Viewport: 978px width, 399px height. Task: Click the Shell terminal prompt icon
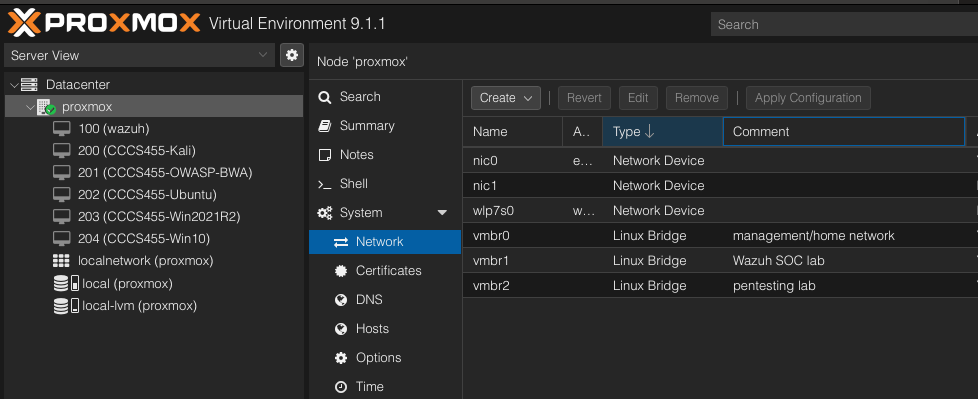click(x=324, y=185)
